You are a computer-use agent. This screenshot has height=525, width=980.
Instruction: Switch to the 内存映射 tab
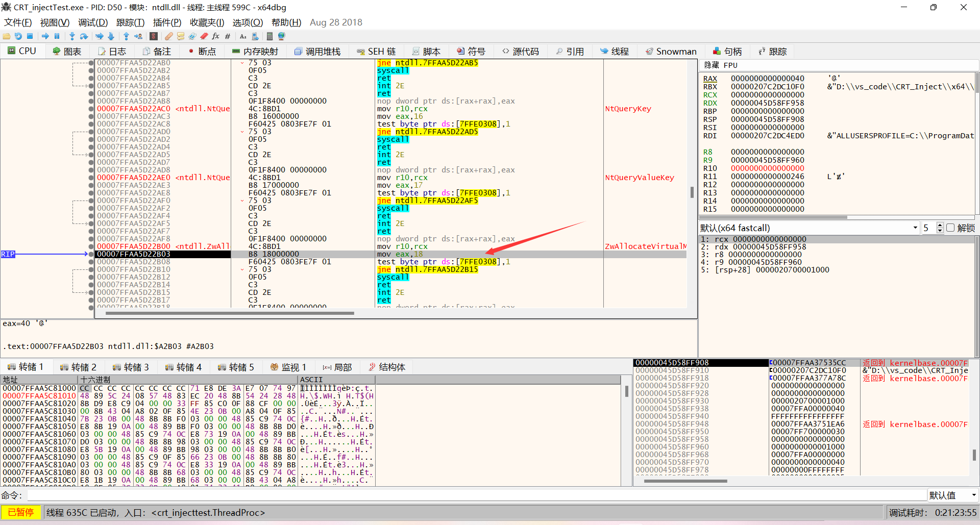tap(255, 52)
